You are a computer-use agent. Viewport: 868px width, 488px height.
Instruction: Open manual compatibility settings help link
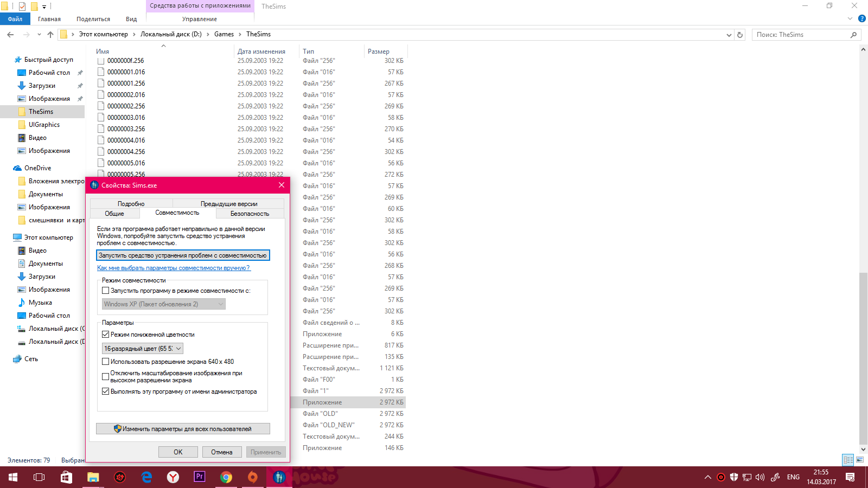click(174, 268)
